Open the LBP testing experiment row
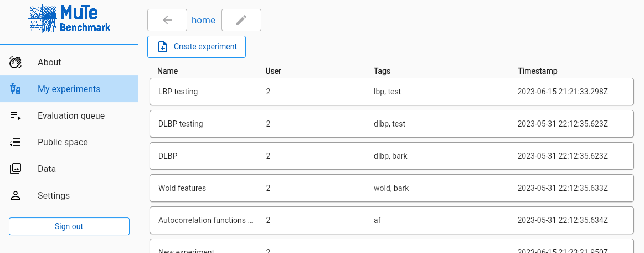This screenshot has width=644, height=253. (x=391, y=92)
